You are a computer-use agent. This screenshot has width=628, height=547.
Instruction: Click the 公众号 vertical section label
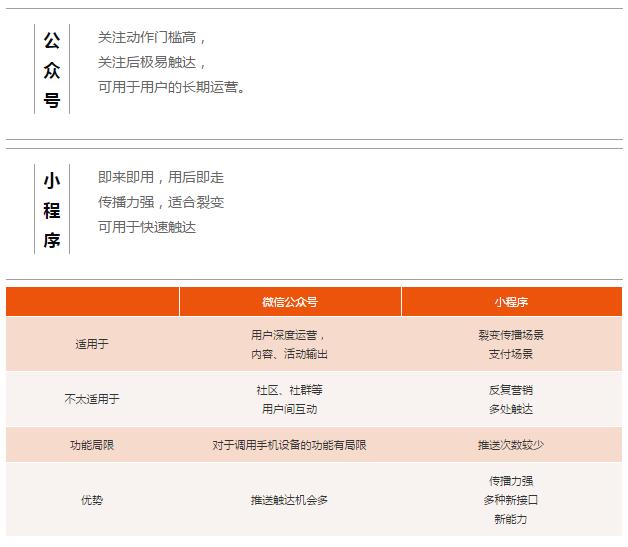(52, 70)
